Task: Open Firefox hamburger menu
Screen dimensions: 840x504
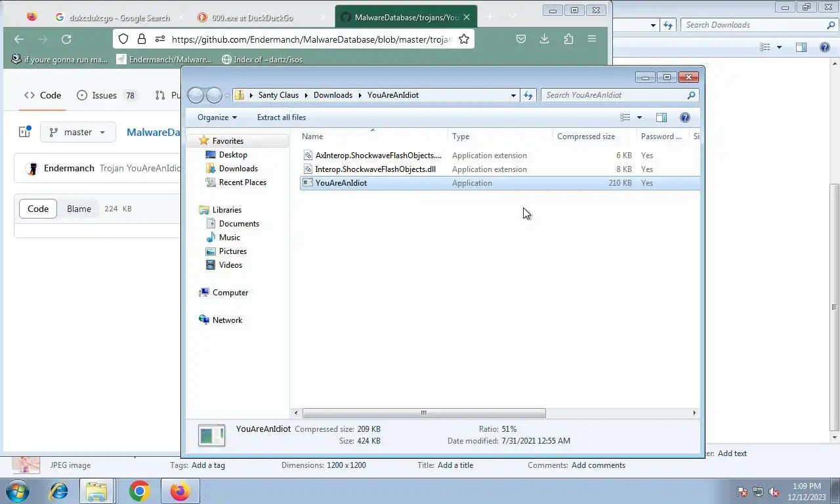Action: (x=592, y=39)
